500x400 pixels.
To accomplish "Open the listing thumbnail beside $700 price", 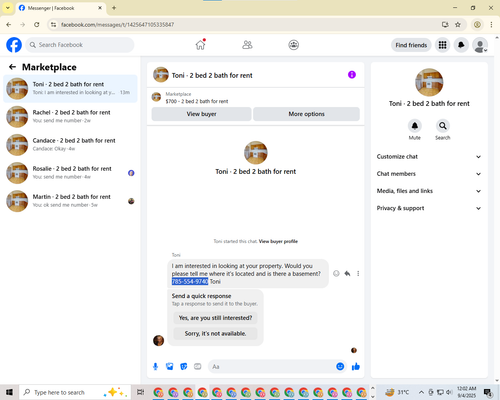I will 156,97.
